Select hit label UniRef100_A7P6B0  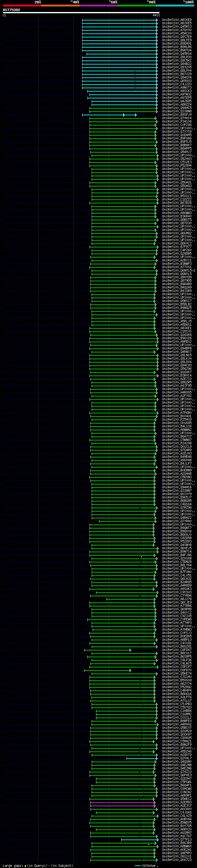[x=176, y=412]
